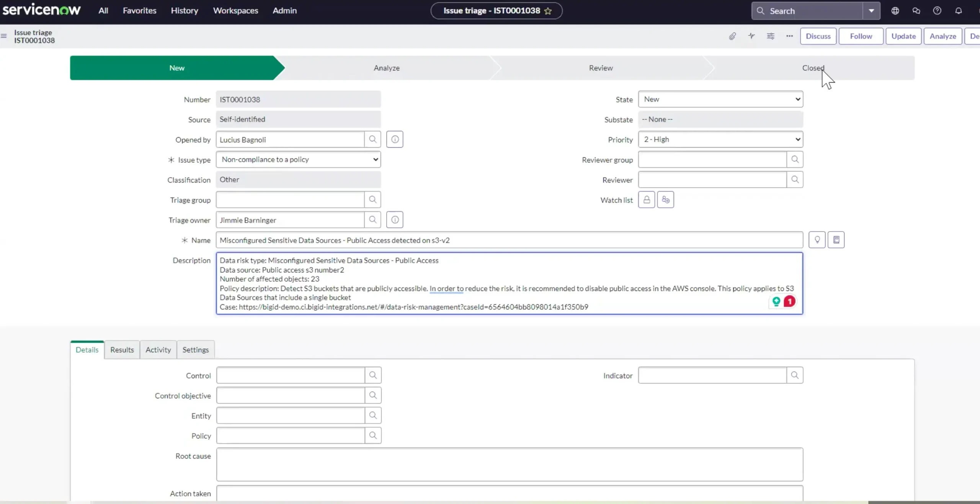Toggle the favorite star on Issue triage record
This screenshot has width=980, height=504.
click(x=548, y=11)
